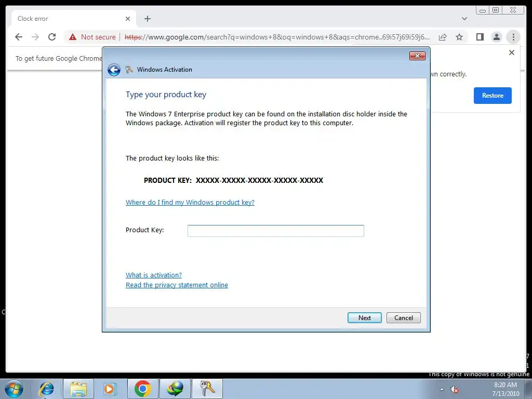Launch Internet Explorer from the taskbar
Image resolution: width=532 pixels, height=399 pixels.
click(46, 389)
